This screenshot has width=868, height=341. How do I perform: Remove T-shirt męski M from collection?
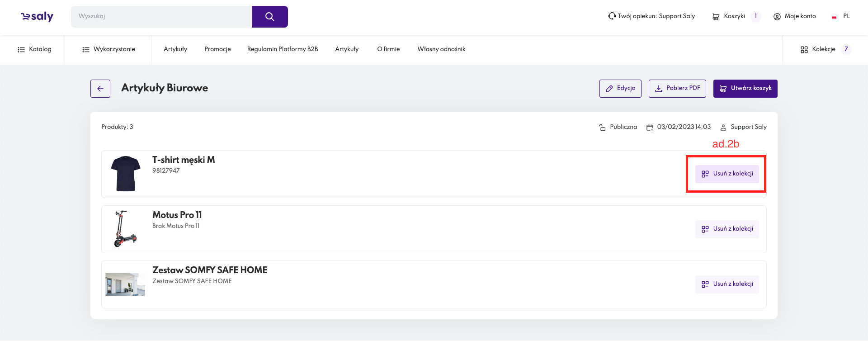pos(727,174)
